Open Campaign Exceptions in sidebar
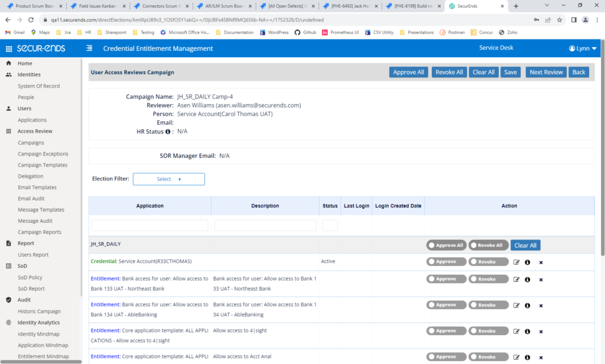Viewport: 605px width, 364px height. tap(43, 154)
